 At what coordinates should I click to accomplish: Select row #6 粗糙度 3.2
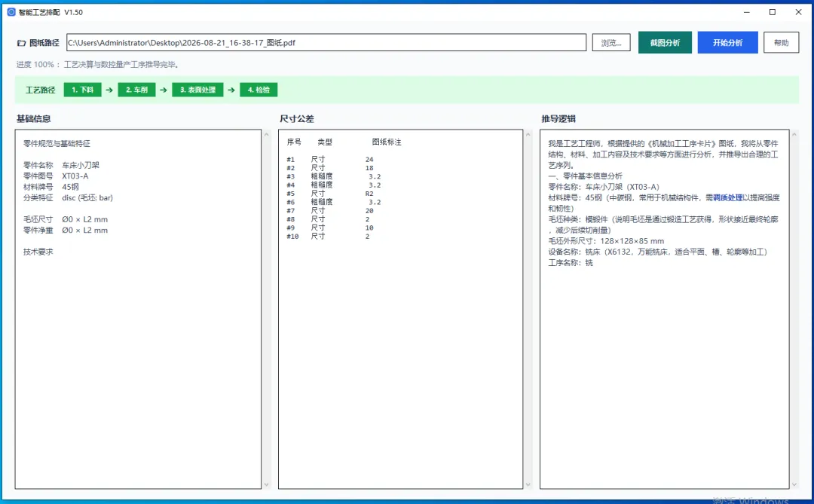[334, 202]
